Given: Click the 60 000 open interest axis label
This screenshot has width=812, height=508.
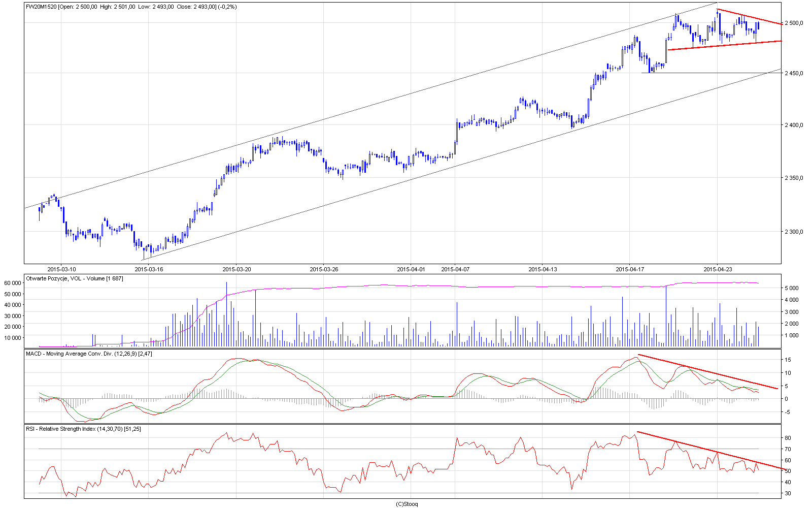Looking at the screenshot, I should 13,282.
